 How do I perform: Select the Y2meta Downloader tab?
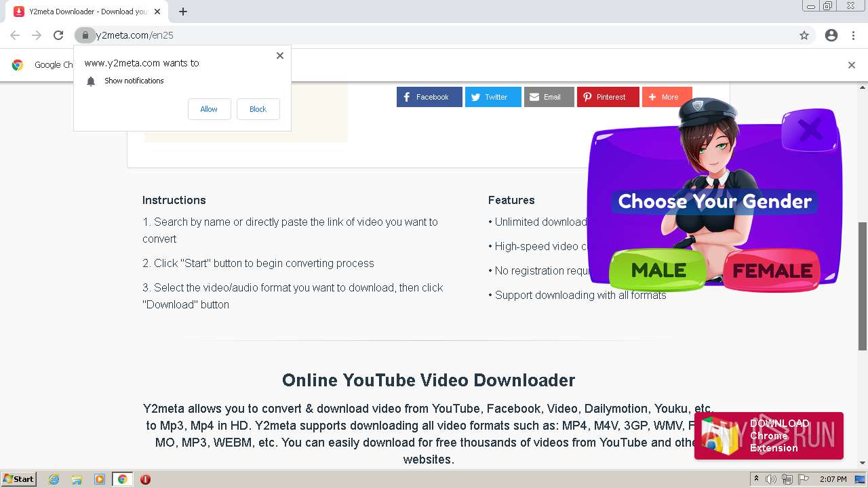[x=88, y=12]
